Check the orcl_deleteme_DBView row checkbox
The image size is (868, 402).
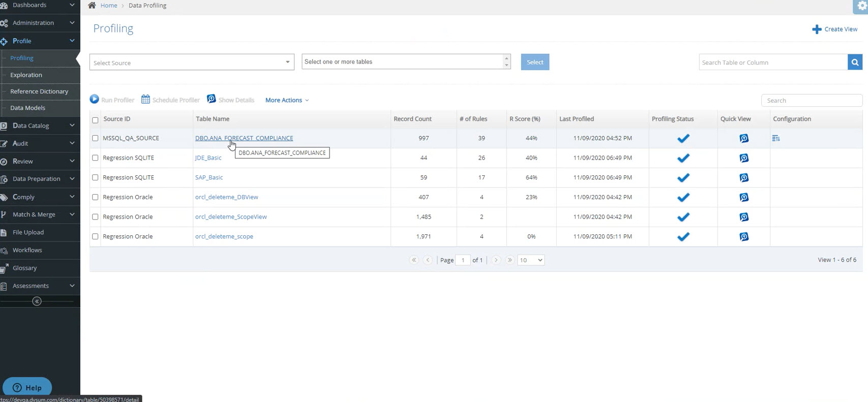[95, 197]
